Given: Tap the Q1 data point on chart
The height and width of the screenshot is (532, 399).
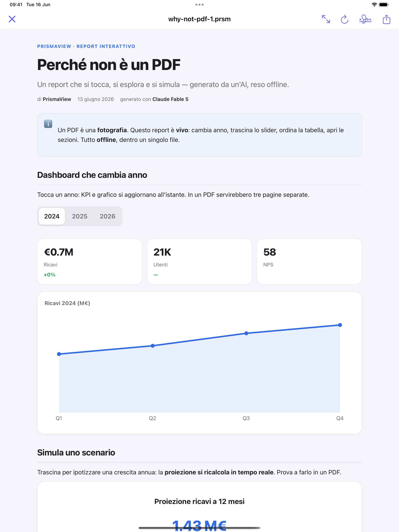Looking at the screenshot, I should pos(59,354).
